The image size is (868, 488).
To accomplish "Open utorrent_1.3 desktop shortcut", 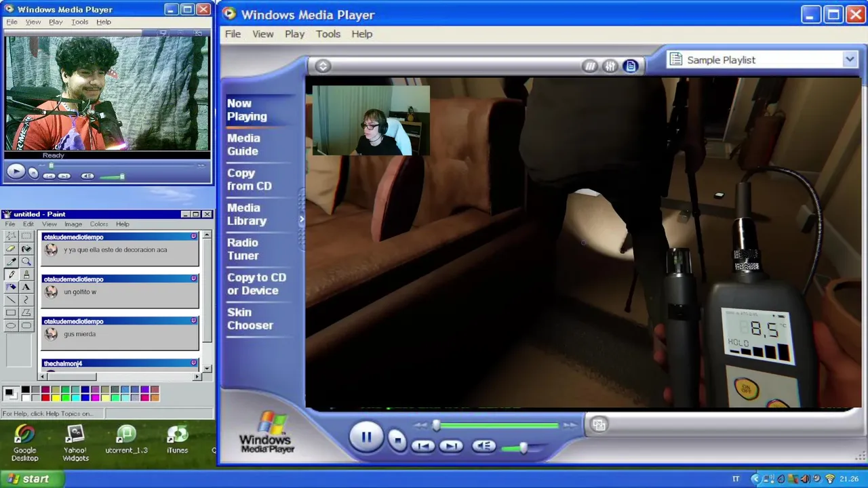I will tap(126, 439).
